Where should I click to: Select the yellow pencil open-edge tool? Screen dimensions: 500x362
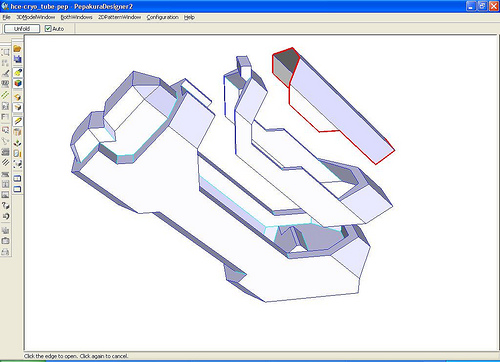(x=18, y=121)
